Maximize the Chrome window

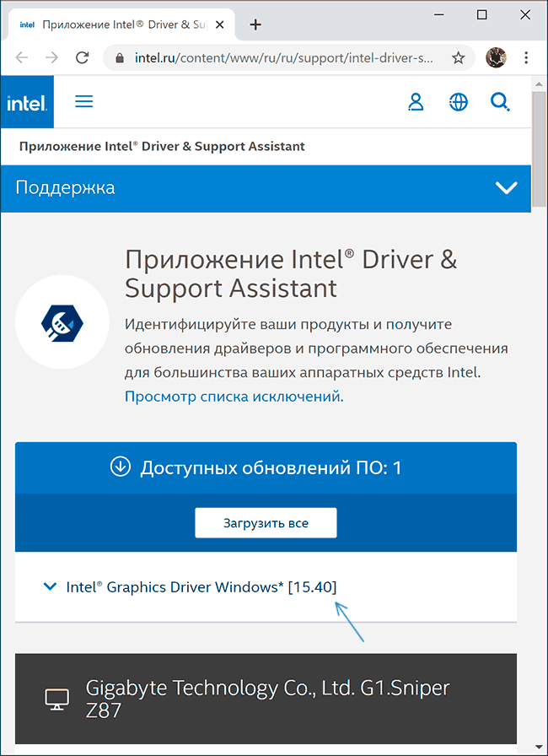click(x=481, y=15)
